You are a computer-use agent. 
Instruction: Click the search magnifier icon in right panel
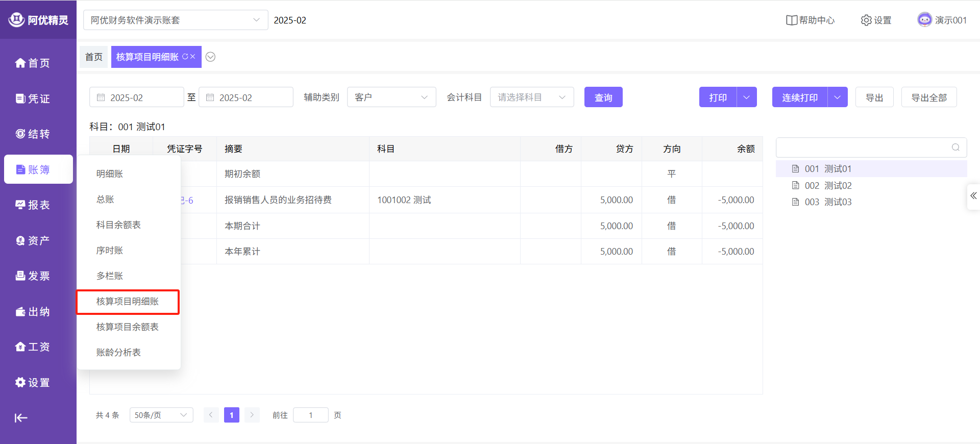pyautogui.click(x=955, y=147)
